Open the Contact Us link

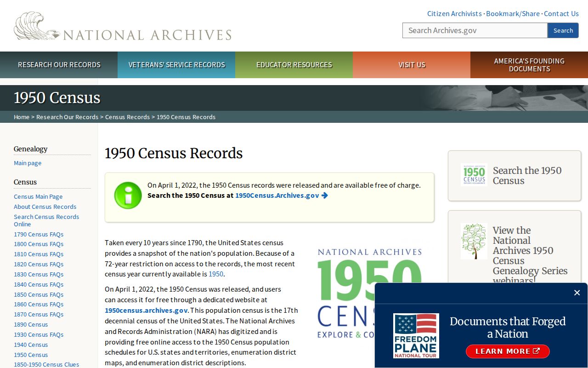click(561, 14)
